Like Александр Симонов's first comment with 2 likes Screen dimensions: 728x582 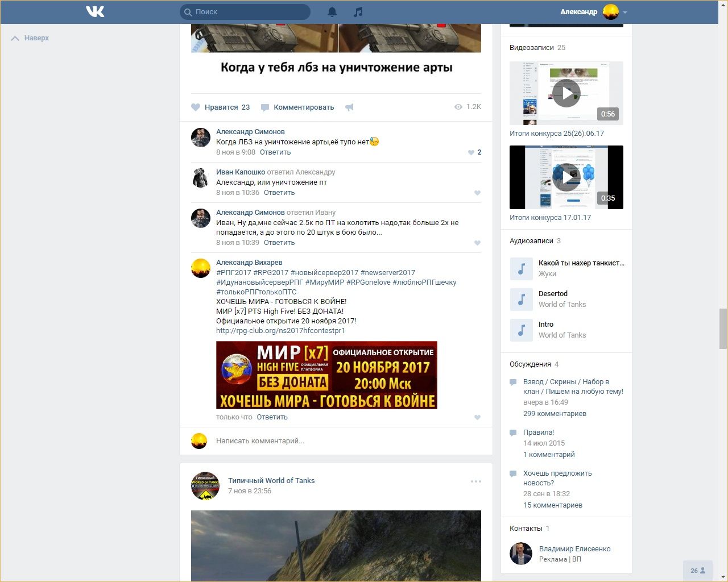(475, 152)
